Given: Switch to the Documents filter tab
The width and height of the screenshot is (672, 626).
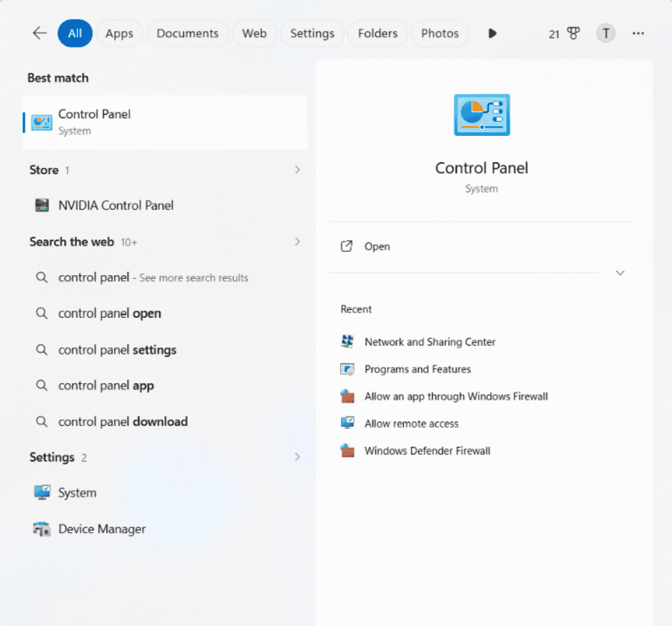Looking at the screenshot, I should click(x=188, y=33).
